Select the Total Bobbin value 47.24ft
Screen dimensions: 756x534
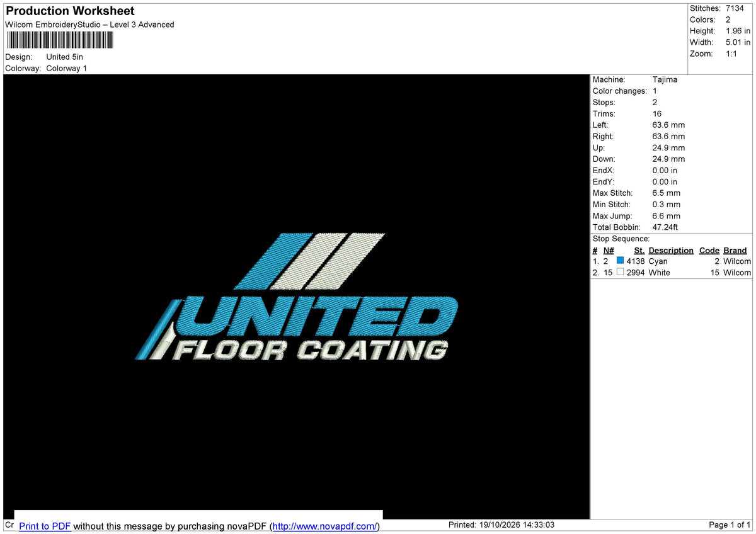[x=665, y=227]
